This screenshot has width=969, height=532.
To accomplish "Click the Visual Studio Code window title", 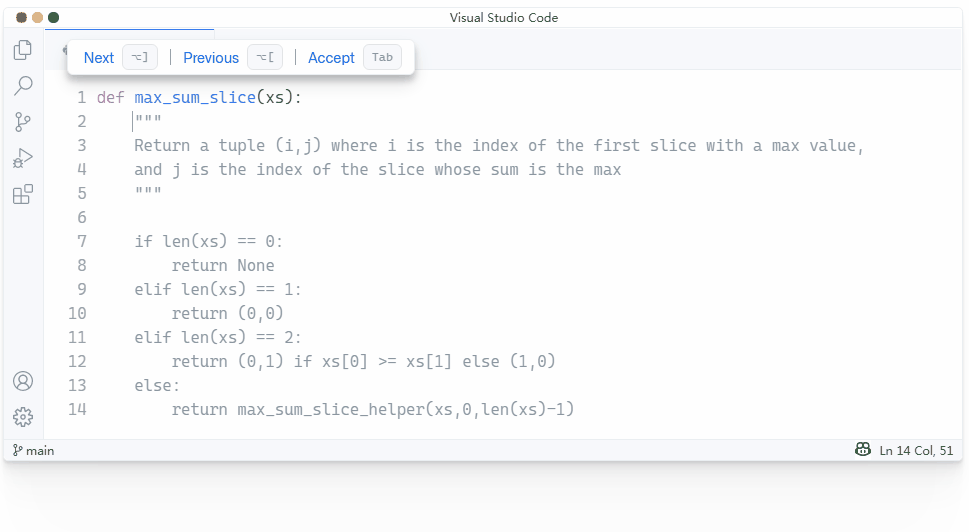I will (504, 17).
